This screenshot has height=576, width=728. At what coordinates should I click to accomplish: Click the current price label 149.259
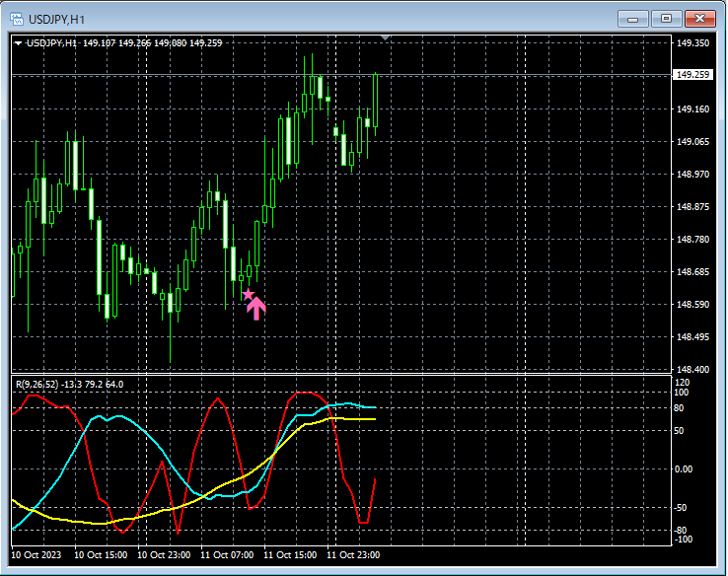[692, 75]
